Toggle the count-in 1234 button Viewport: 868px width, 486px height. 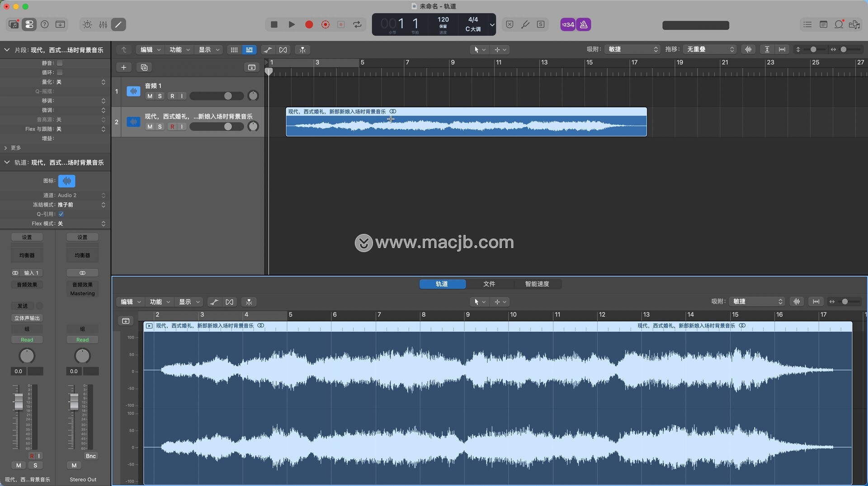click(567, 24)
